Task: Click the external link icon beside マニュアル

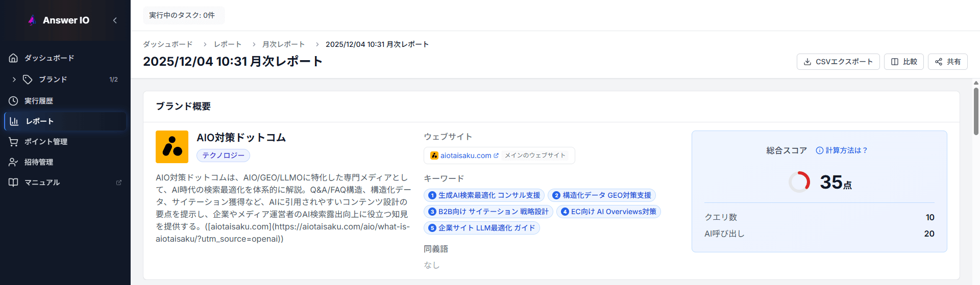Action: tap(119, 183)
